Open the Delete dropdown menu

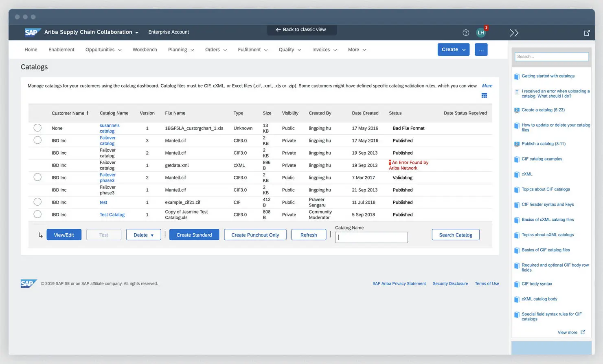point(143,235)
